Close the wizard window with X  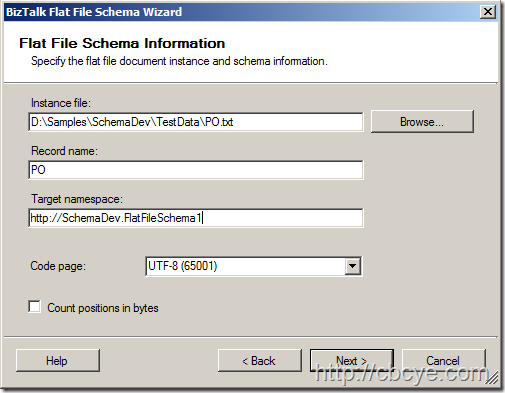tap(488, 12)
